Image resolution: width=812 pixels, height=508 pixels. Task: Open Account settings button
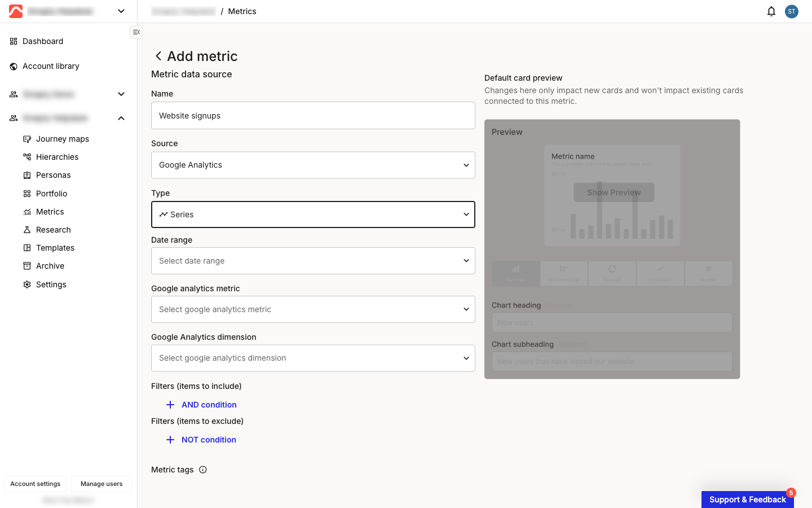pos(36,484)
